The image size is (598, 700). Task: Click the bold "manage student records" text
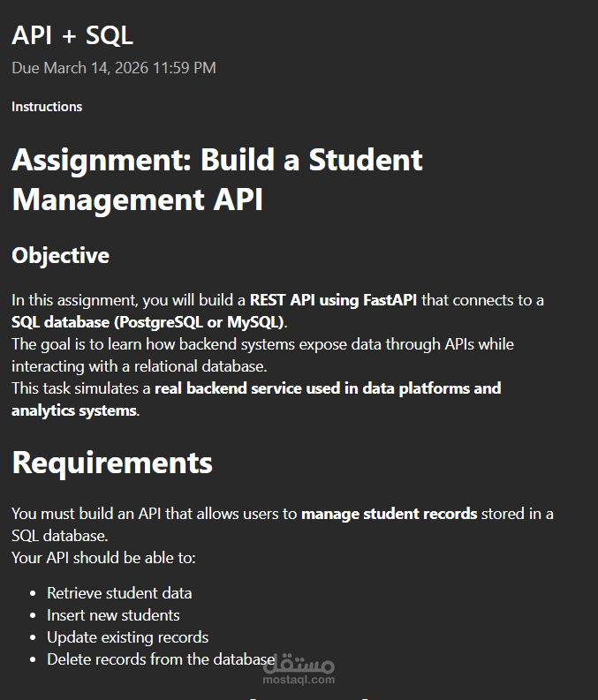pos(389,514)
